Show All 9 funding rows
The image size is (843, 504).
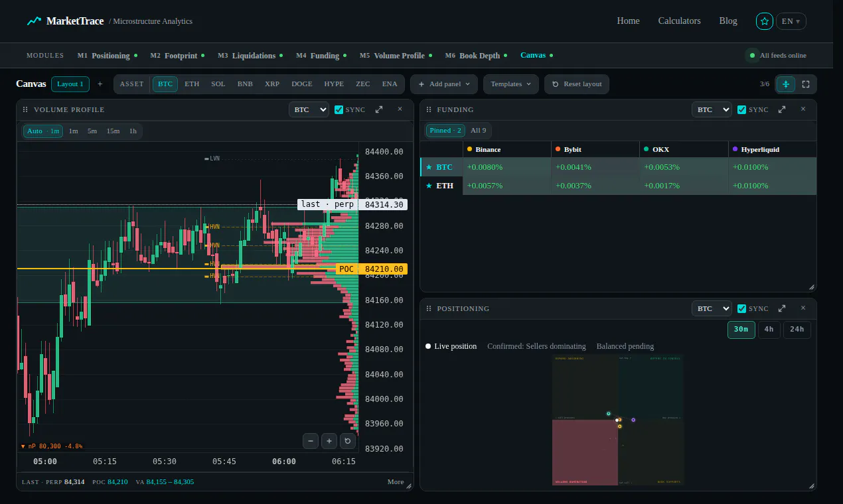pyautogui.click(x=479, y=131)
